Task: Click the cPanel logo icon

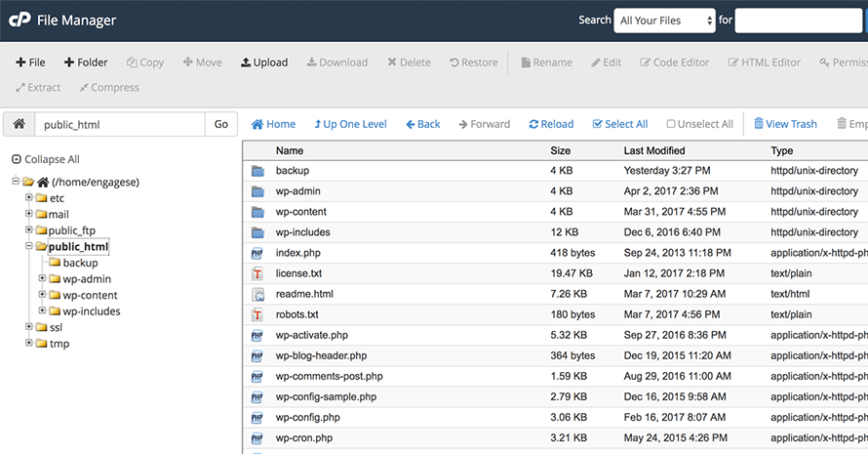Action: click(x=20, y=20)
